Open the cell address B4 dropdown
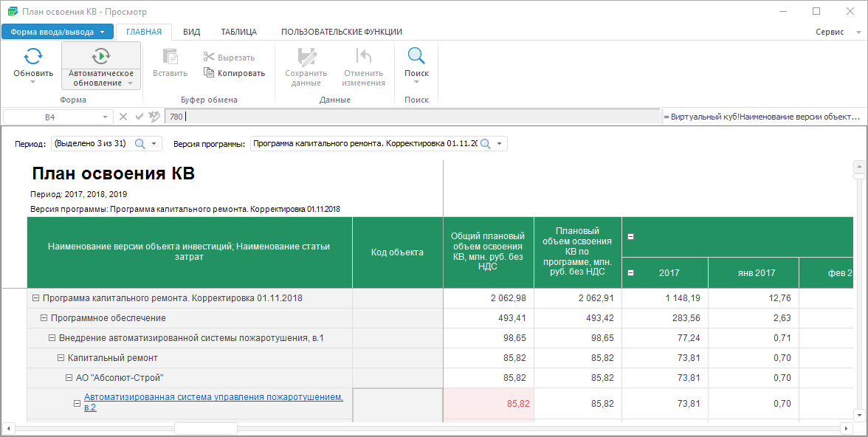Viewport: 868px width, 437px height. (105, 117)
